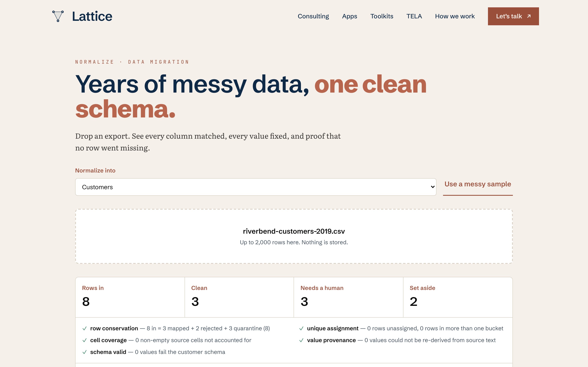This screenshot has height=367, width=588.
Task: Click the Use a messy sample link
Action: [x=478, y=184]
